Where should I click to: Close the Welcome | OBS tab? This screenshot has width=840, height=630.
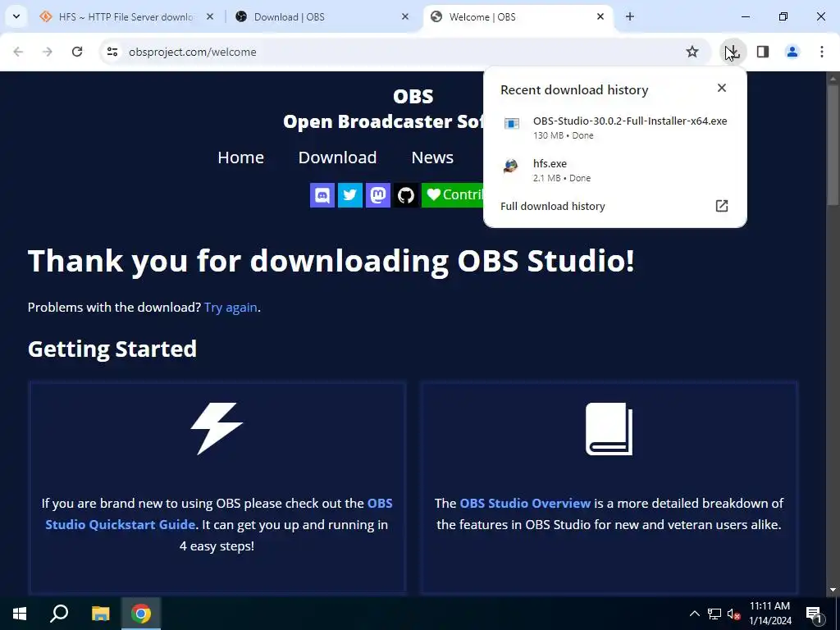(600, 16)
